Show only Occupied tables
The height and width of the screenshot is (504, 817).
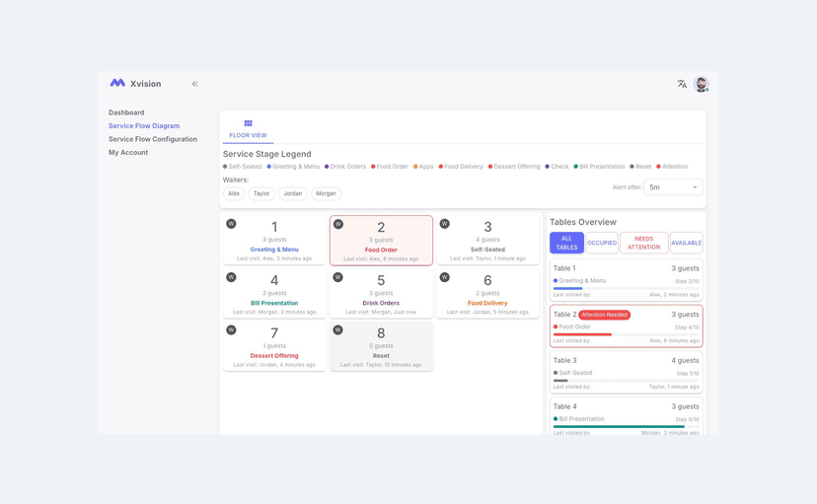click(602, 243)
